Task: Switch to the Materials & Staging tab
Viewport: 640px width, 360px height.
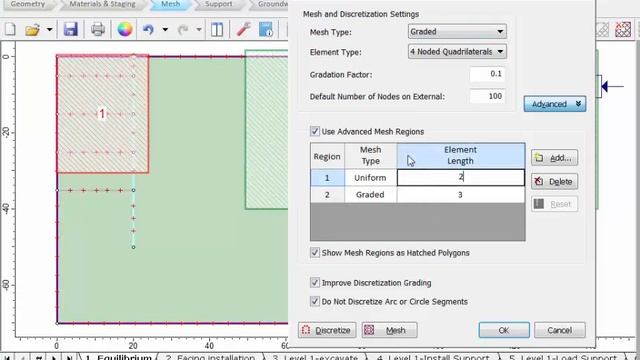Action: [x=102, y=4]
